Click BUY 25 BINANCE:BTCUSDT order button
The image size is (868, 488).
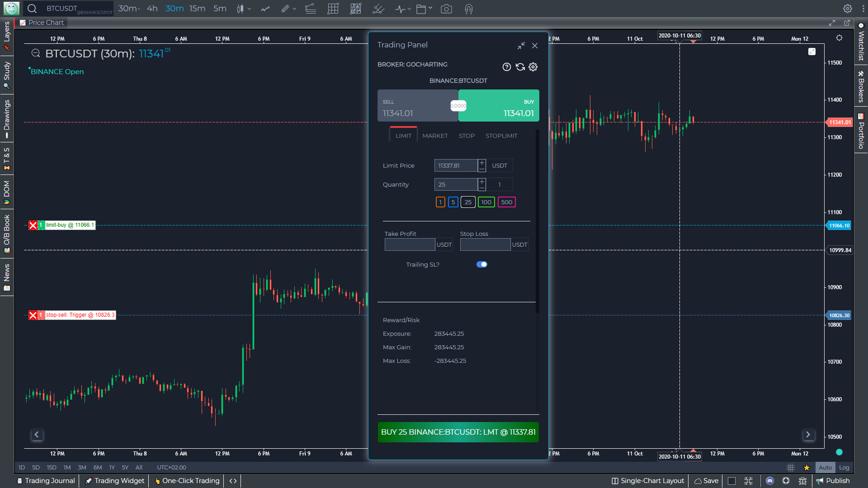(458, 432)
